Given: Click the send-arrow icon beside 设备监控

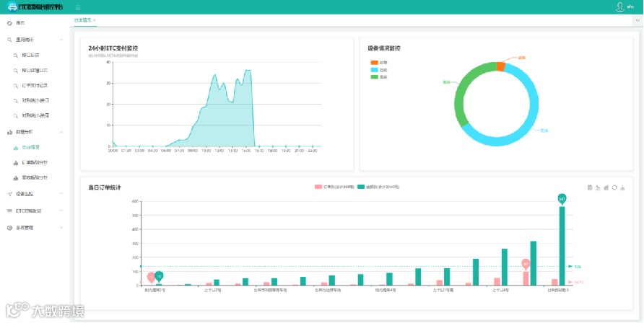Looking at the screenshot, I should point(10,194).
